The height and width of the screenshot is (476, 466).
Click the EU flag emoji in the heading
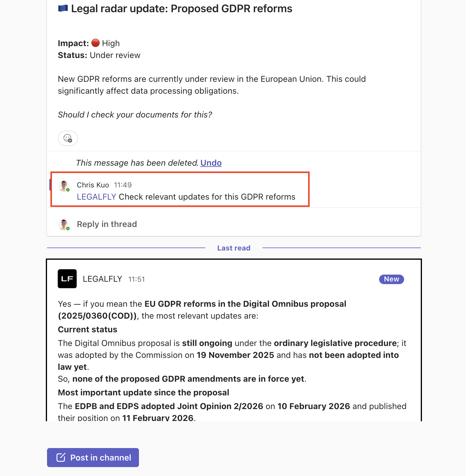63,8
